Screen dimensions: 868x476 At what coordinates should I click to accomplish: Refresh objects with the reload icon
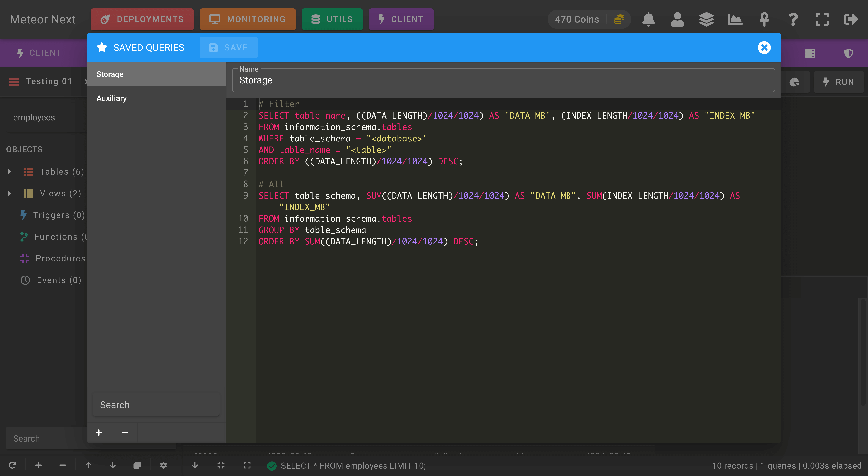coord(13,465)
